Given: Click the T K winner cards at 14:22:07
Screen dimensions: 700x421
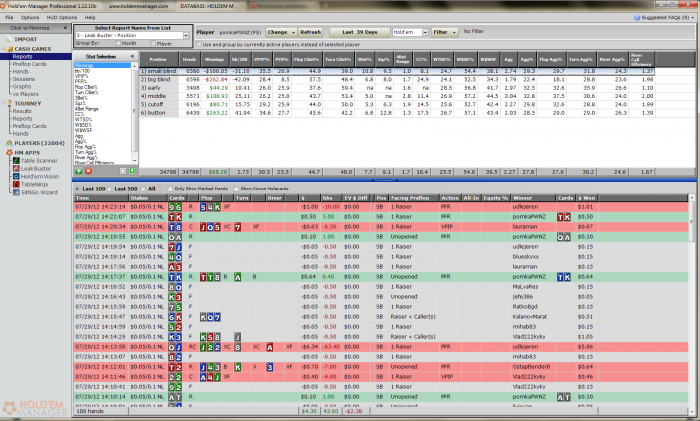Looking at the screenshot, I should 563,217.
